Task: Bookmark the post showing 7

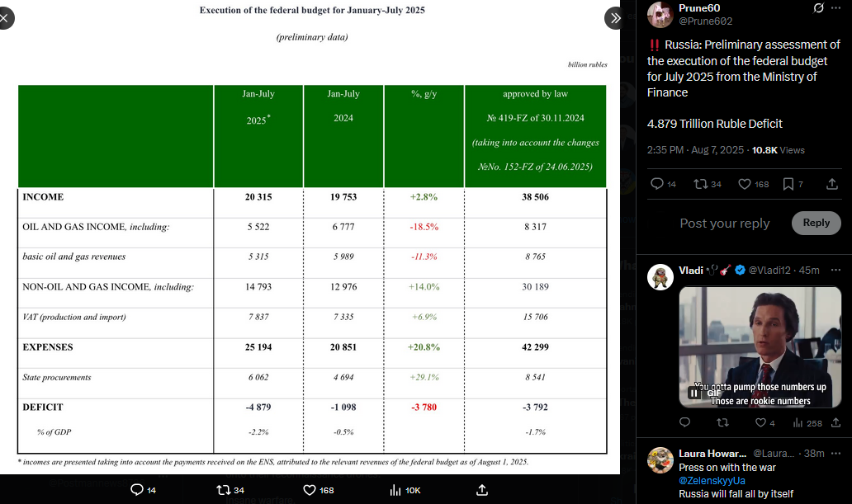Action: click(x=793, y=184)
